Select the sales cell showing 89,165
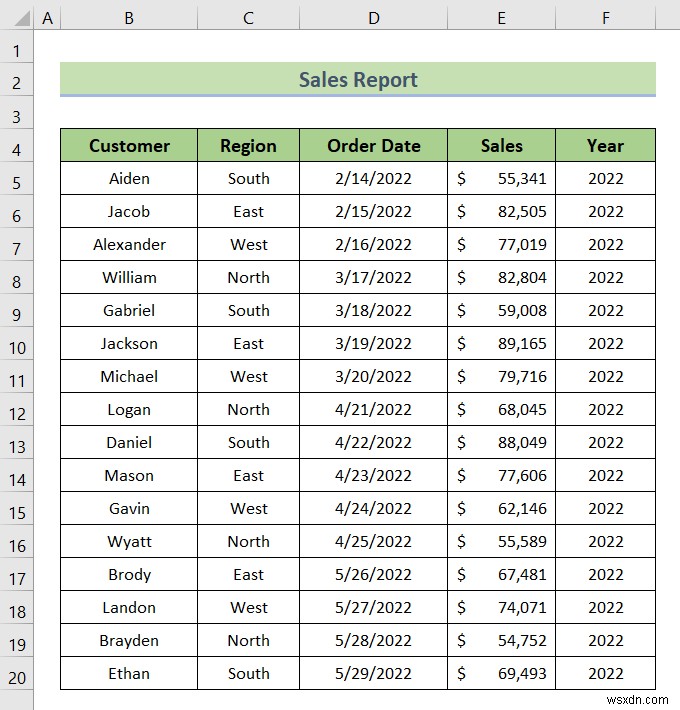Viewport: 680px width, 710px height. 501,344
